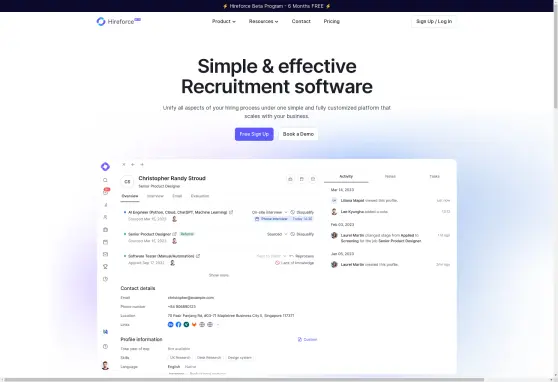Image resolution: width=558 pixels, height=382 pixels.
Task: Open the Tasks tab in right panel
Action: [x=434, y=177]
